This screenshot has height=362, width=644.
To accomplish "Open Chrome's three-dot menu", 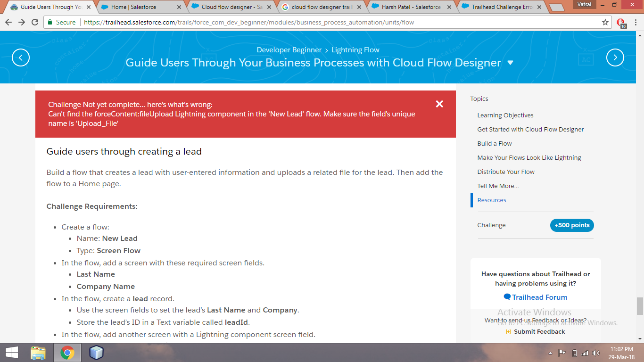I will (x=635, y=22).
